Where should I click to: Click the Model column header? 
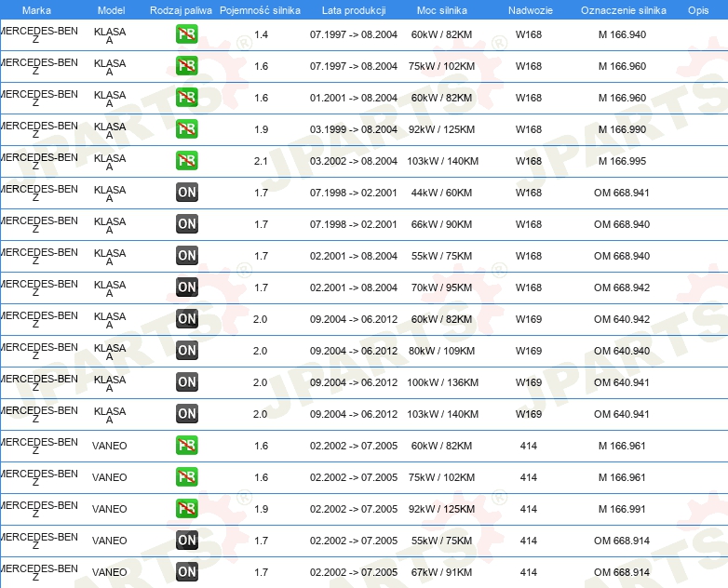point(112,10)
